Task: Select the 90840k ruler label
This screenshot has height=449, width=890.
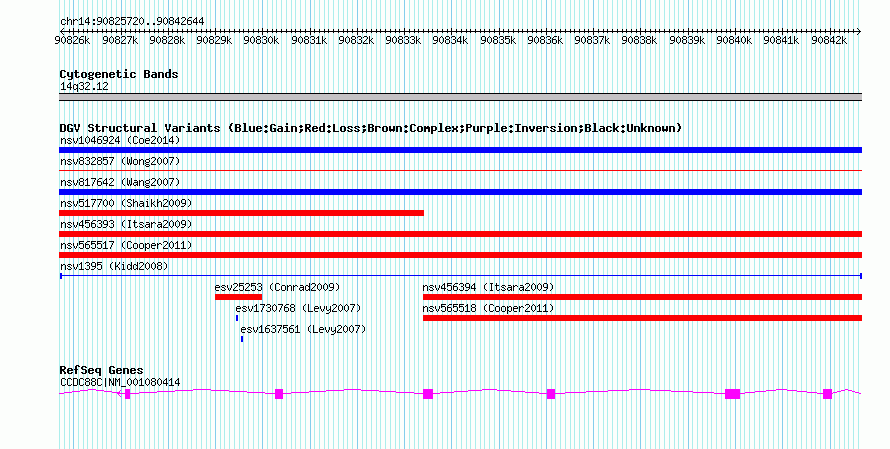Action: pyautogui.click(x=734, y=40)
